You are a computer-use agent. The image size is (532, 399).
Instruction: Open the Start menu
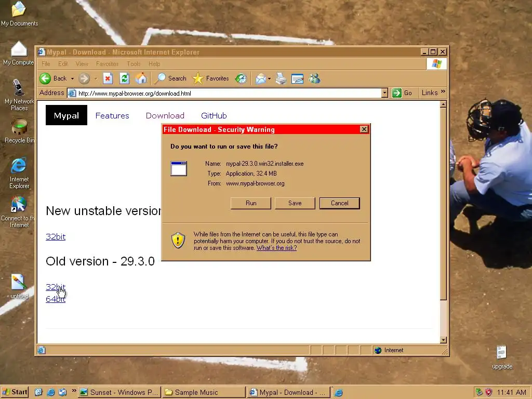tap(15, 392)
